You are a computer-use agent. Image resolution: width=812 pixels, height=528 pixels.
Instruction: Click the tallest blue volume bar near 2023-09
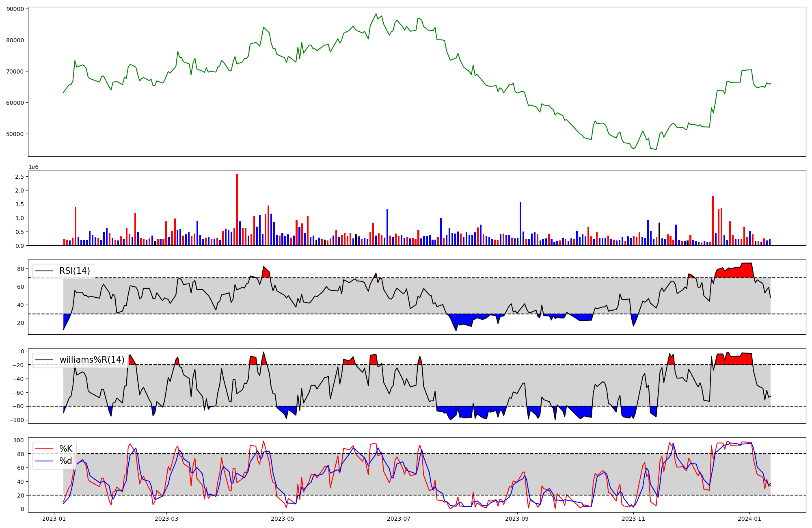coord(520,223)
